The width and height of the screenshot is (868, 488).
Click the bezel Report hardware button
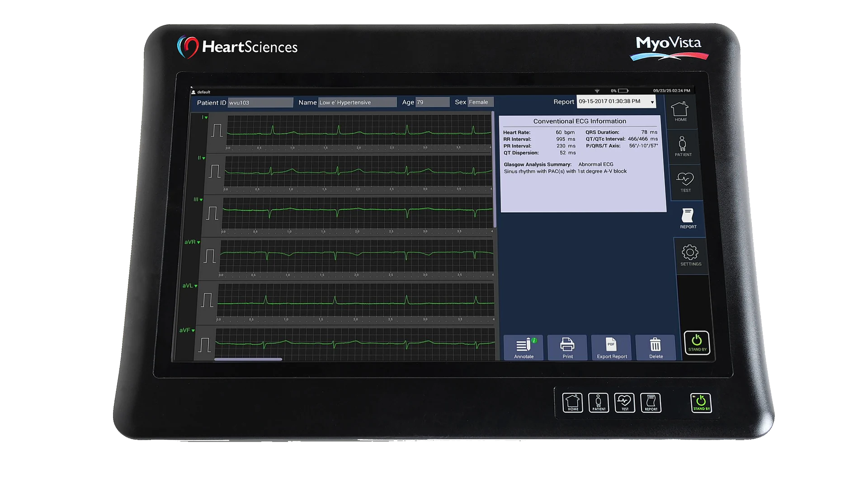[651, 403]
